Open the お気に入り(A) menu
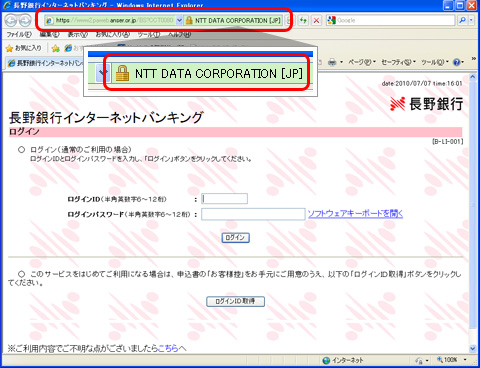 pos(113,34)
